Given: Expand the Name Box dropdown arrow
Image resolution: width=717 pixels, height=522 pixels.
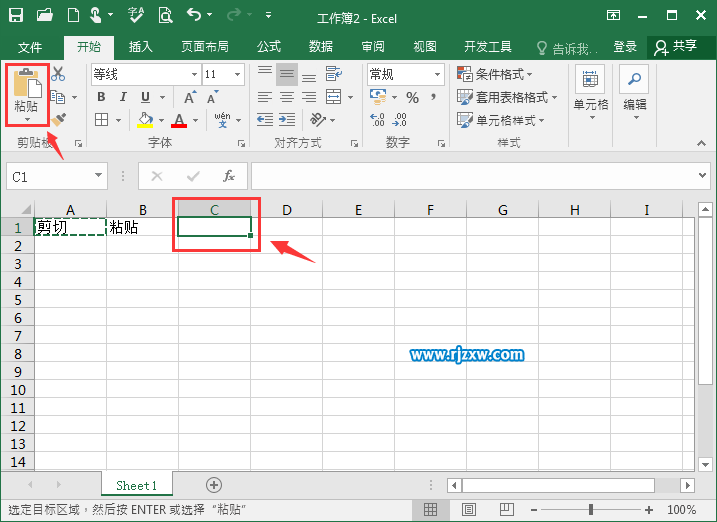Looking at the screenshot, I should (98, 176).
